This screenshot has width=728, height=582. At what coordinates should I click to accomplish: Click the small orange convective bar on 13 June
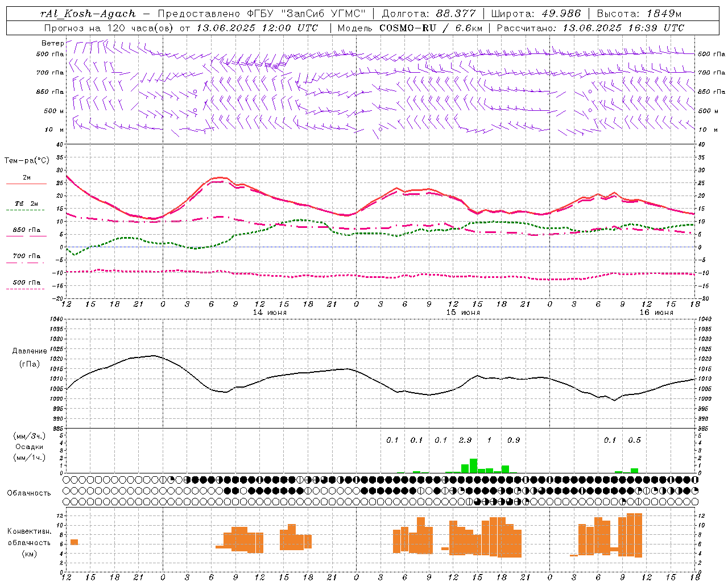[74, 542]
